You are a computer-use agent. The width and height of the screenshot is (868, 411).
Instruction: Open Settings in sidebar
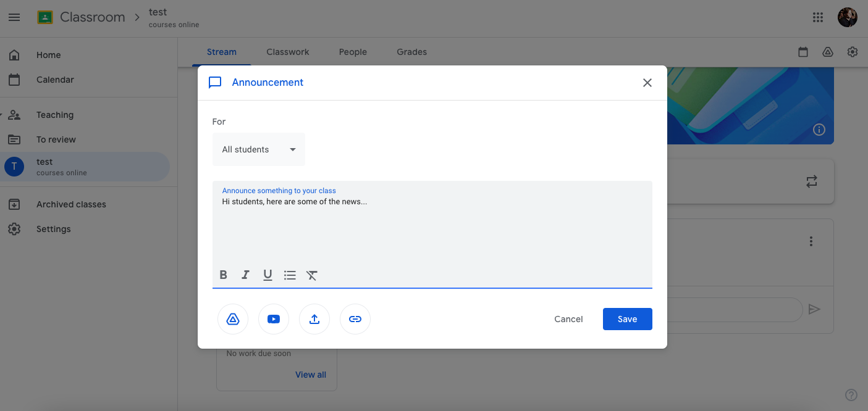pyautogui.click(x=85, y=229)
